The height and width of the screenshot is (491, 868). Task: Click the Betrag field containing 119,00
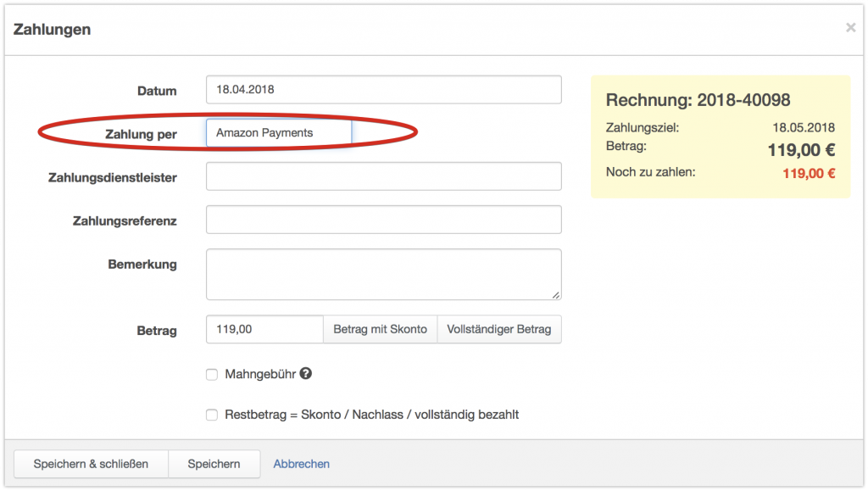pyautogui.click(x=264, y=329)
